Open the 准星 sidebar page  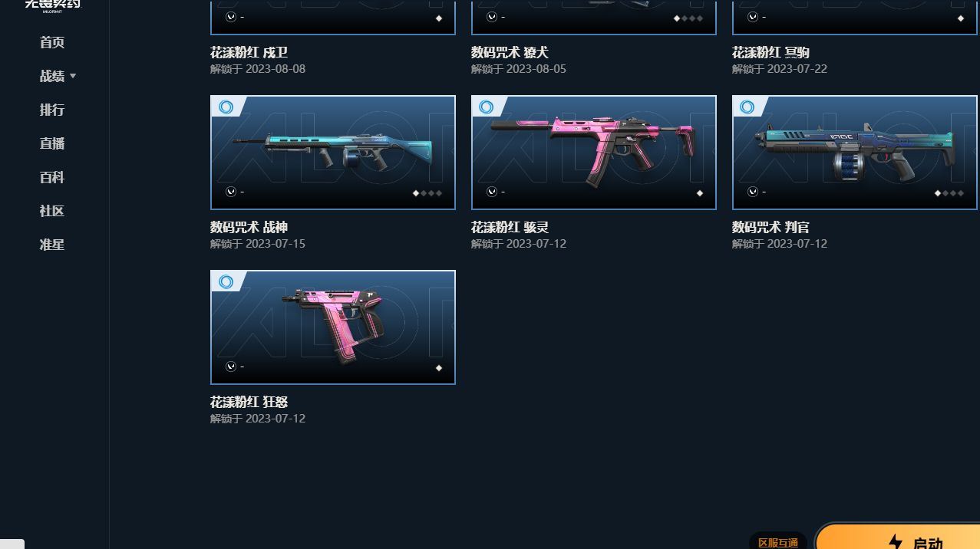coord(52,245)
